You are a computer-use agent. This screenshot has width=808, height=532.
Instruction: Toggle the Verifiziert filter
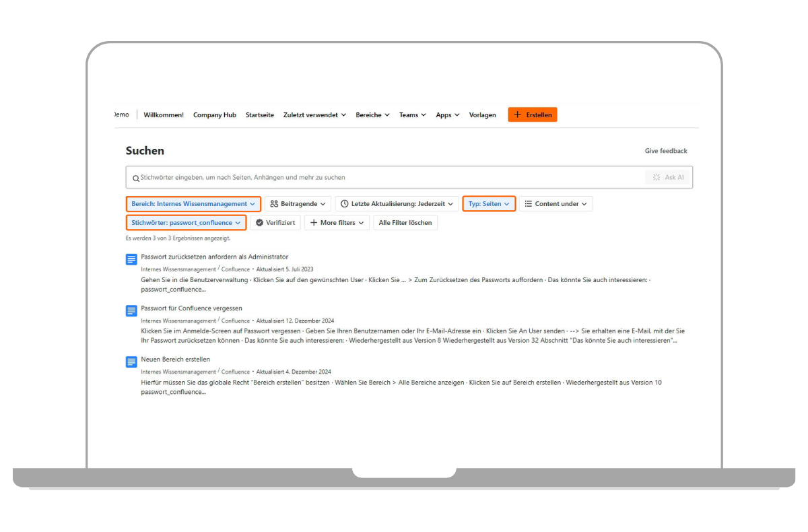(275, 223)
